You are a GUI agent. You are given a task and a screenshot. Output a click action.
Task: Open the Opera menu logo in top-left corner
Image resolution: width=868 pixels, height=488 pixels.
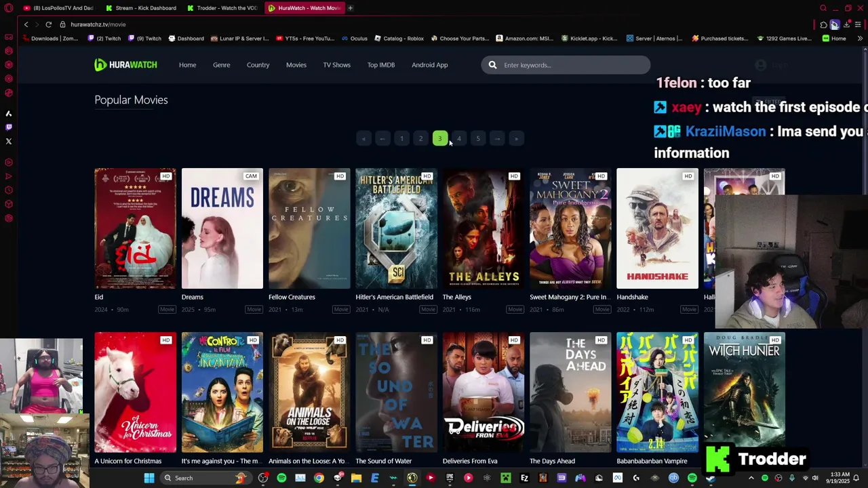[x=9, y=8]
